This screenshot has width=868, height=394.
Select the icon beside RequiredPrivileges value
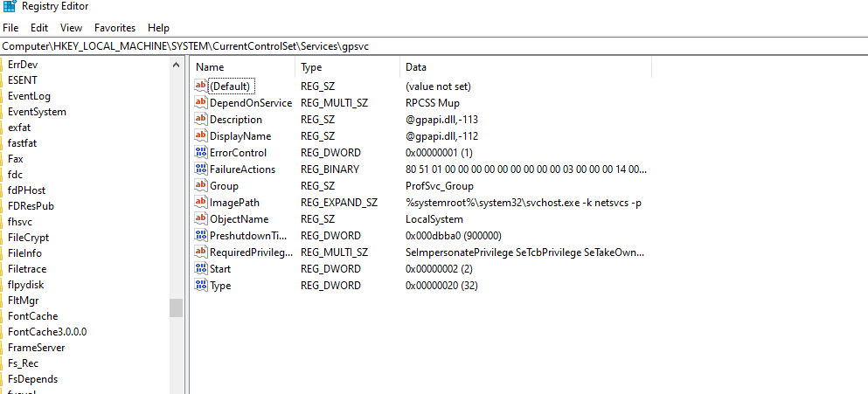200,252
